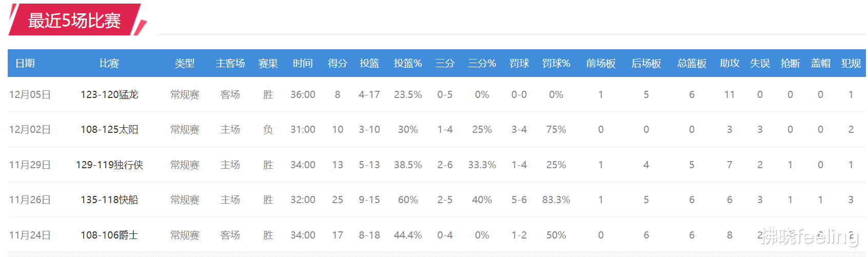Click the 11月26日 date cell
Screen dimensions: 868x257
(x=30, y=200)
